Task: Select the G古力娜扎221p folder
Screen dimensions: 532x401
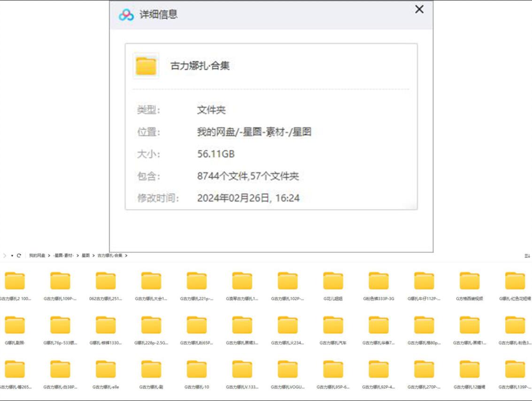Action: [196, 286]
